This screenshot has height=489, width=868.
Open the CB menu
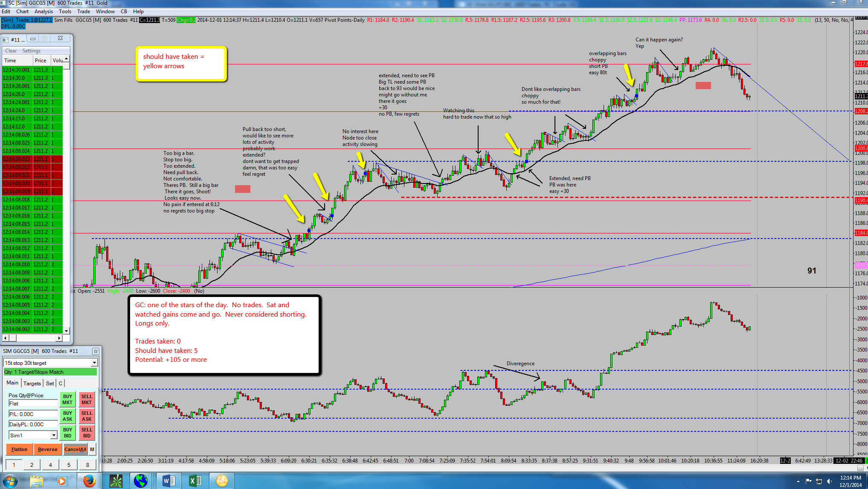pyautogui.click(x=124, y=12)
